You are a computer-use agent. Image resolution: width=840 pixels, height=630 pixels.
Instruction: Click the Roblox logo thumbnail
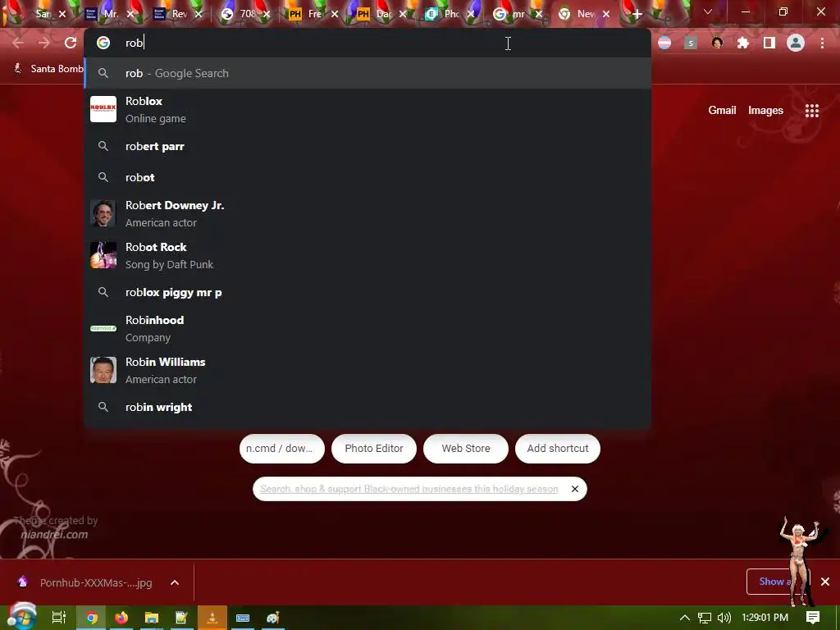click(x=103, y=109)
